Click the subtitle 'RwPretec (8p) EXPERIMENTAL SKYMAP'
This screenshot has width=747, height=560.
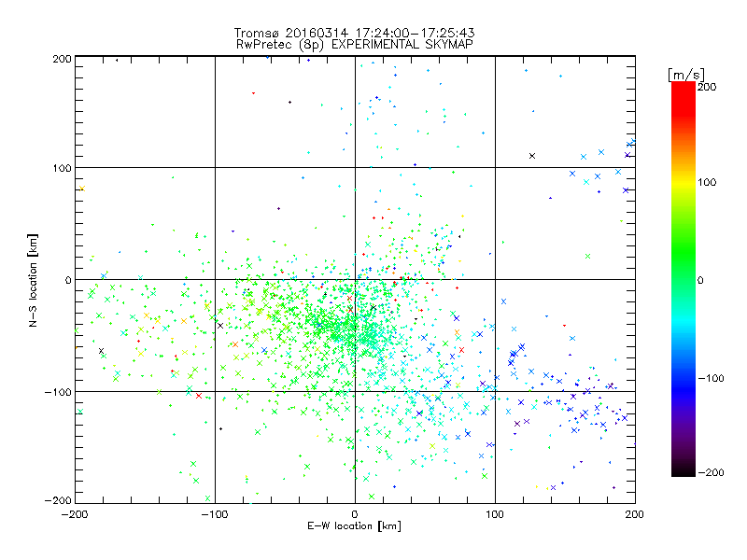click(355, 45)
